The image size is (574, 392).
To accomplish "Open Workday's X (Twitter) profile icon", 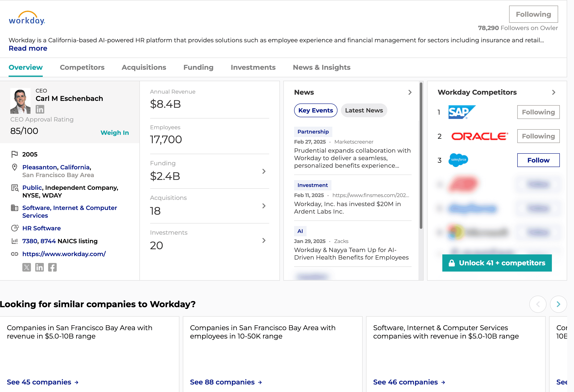I will (27, 267).
